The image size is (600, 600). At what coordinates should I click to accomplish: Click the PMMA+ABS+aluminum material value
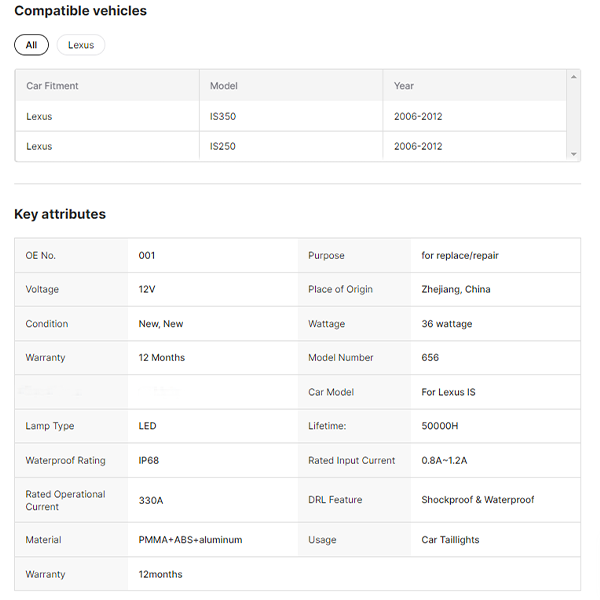point(190,540)
